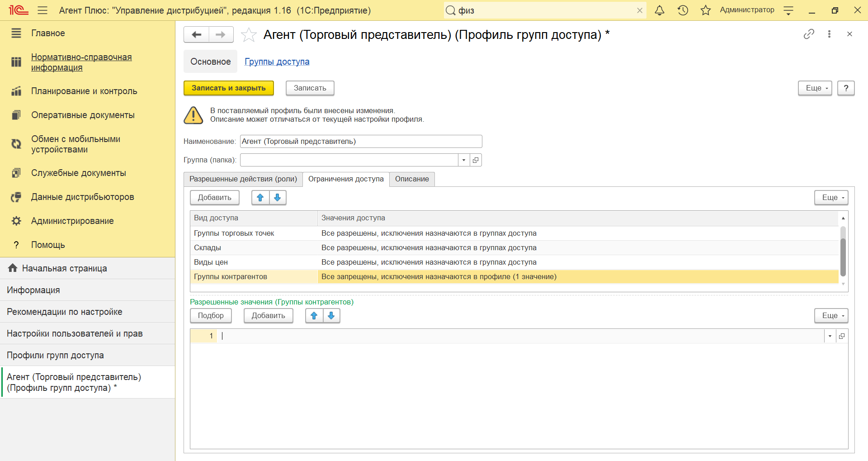868x461 pixels.
Task: Focus the global search field
Action: point(546,10)
